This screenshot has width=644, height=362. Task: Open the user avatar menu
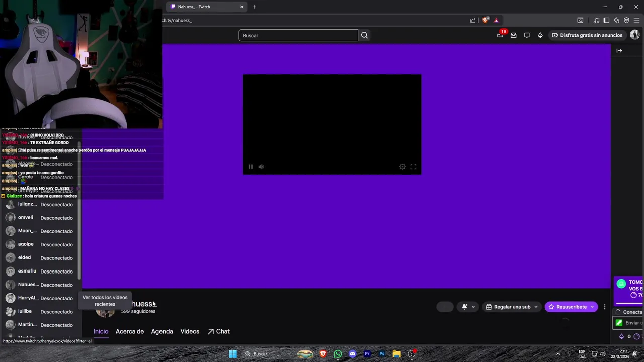click(634, 35)
